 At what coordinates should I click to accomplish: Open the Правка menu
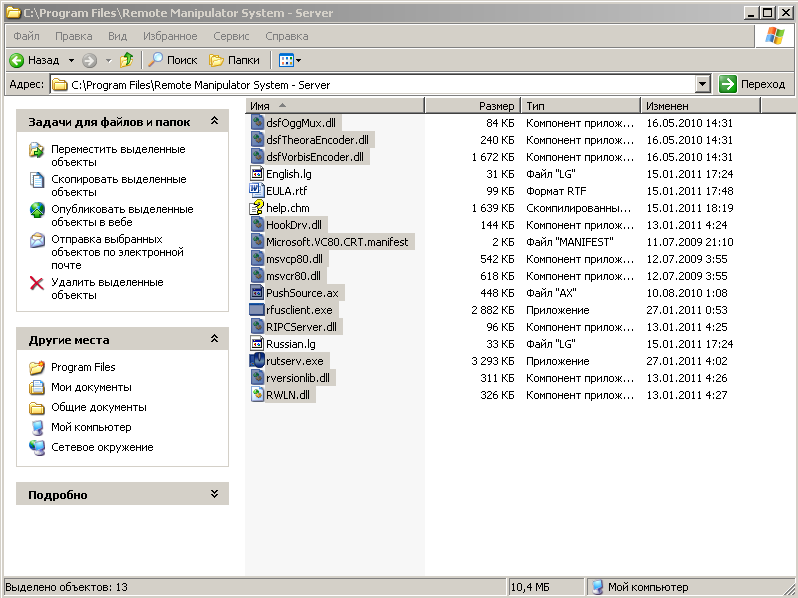pos(74,36)
